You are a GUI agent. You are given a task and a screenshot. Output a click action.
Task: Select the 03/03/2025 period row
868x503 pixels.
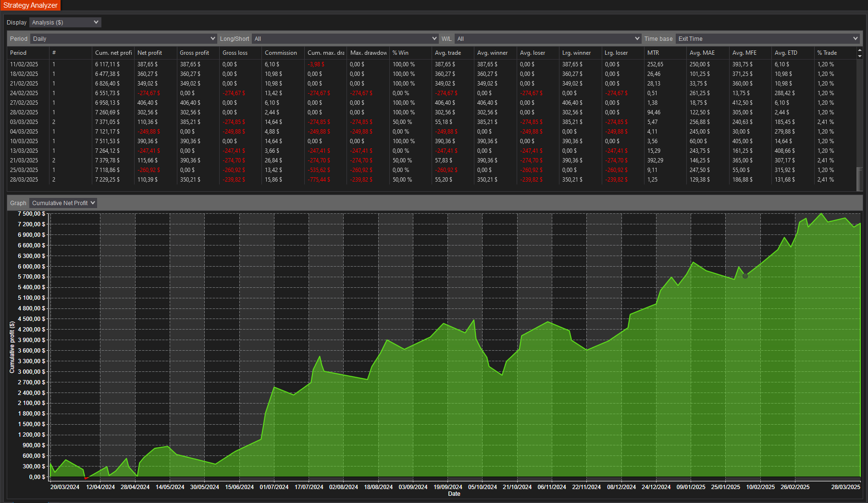tap(432, 122)
